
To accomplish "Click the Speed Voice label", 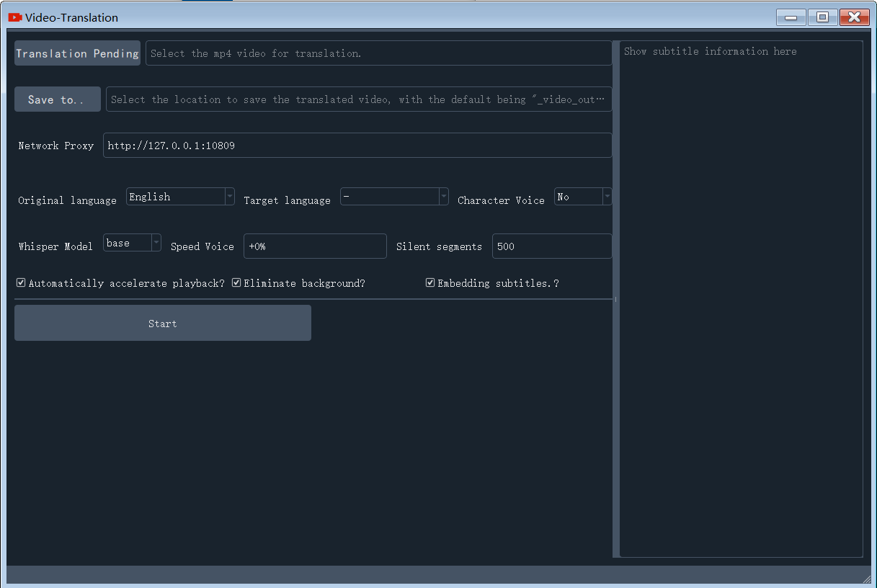I will coord(202,246).
